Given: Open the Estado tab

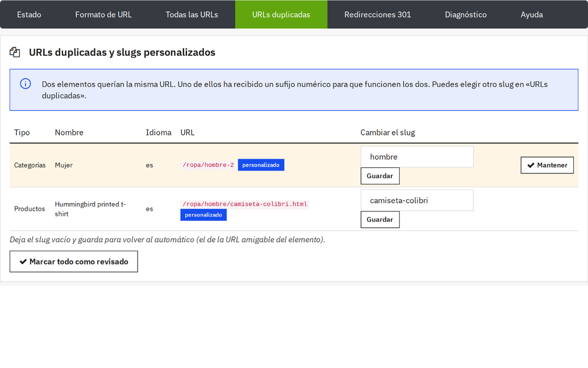Looking at the screenshot, I should (x=29, y=14).
